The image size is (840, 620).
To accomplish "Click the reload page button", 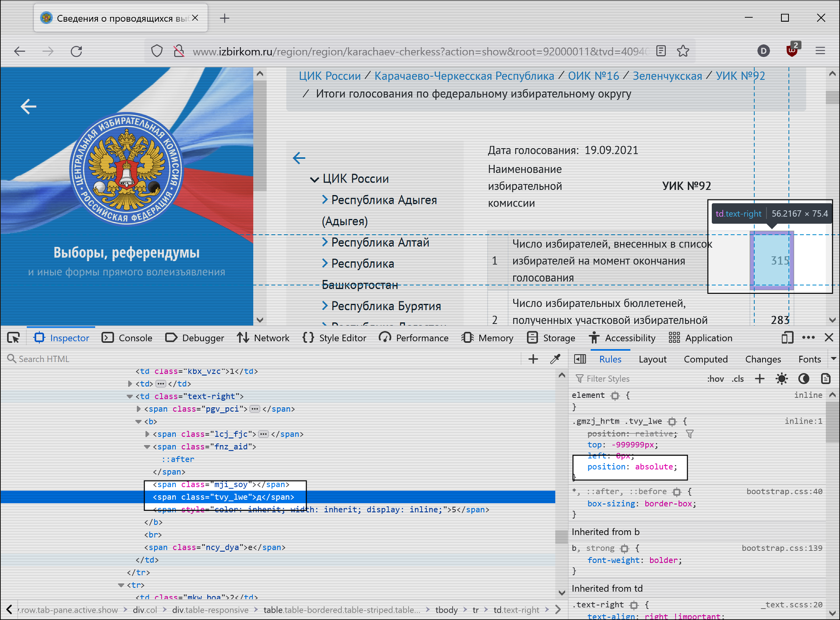I will [76, 51].
